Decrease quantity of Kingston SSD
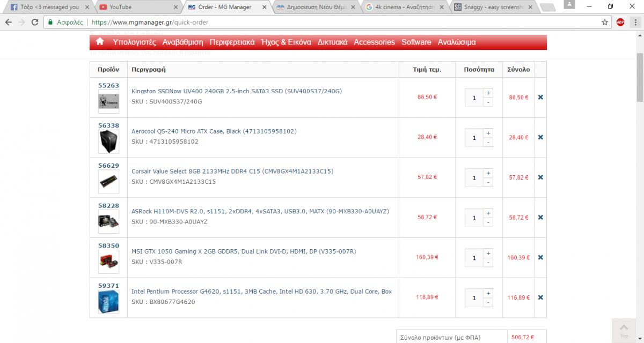 click(488, 102)
